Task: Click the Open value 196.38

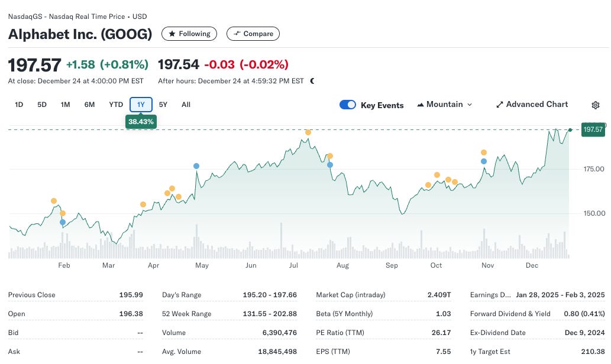Action: [131, 314]
